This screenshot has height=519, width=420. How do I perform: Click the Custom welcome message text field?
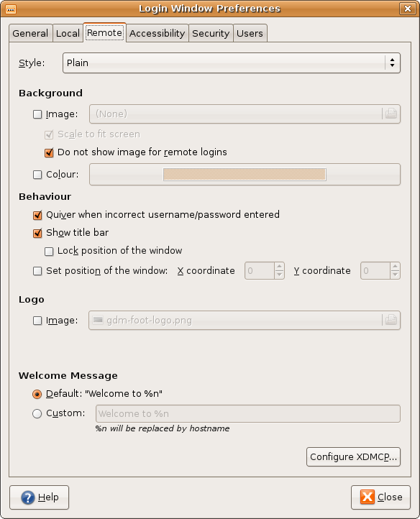pos(248,414)
